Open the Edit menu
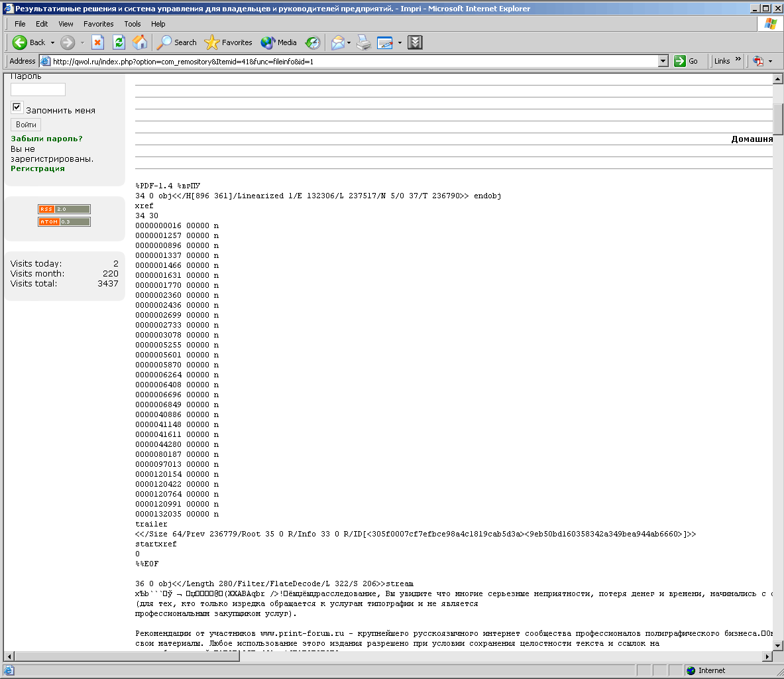 click(x=42, y=23)
